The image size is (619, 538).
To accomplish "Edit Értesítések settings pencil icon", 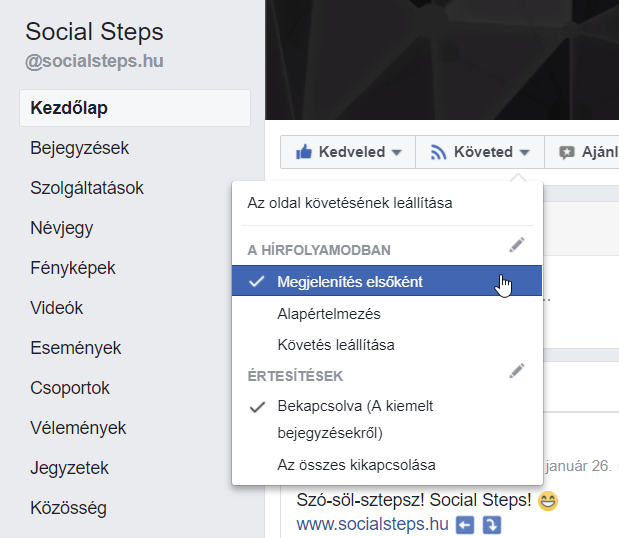I will tap(516, 372).
